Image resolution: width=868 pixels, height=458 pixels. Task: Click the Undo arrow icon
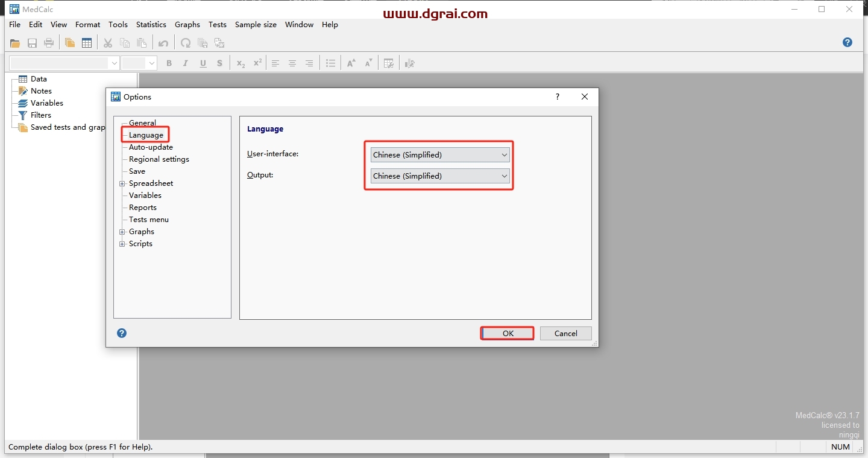click(163, 43)
